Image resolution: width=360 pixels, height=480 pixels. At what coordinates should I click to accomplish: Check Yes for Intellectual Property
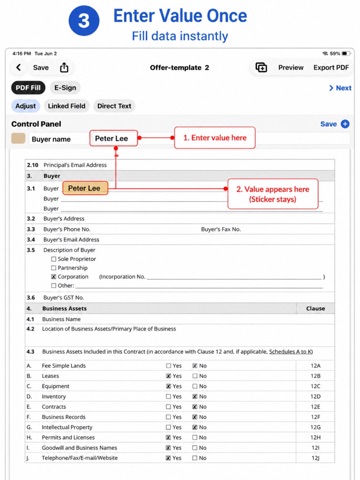click(168, 427)
